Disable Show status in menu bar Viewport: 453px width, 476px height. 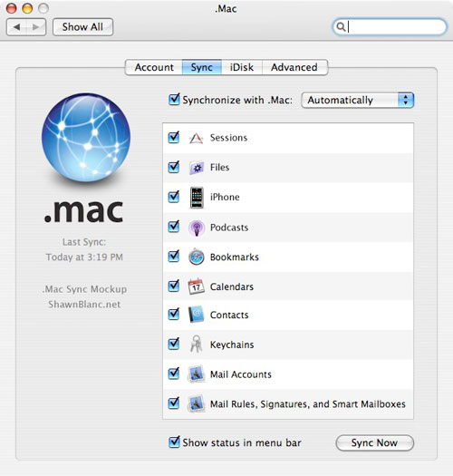tap(174, 442)
